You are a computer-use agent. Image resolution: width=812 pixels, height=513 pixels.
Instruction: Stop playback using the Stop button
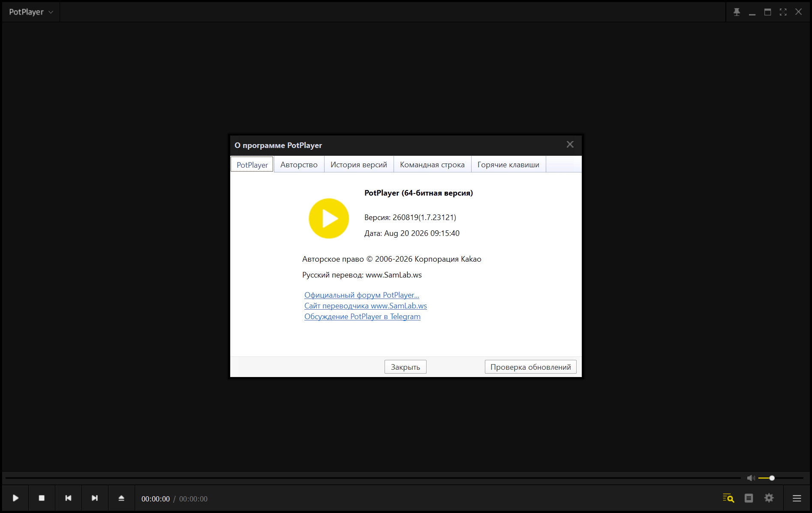coord(42,498)
